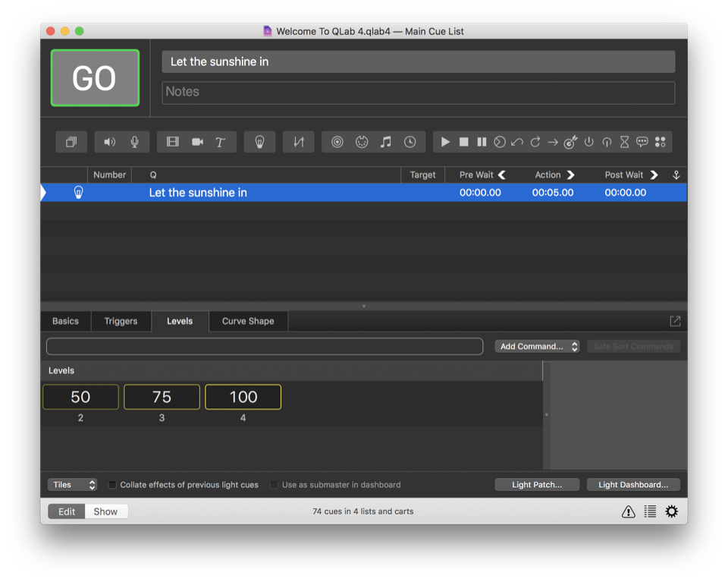Add a new Audio cue from toolbar
728x582 pixels.
(110, 142)
